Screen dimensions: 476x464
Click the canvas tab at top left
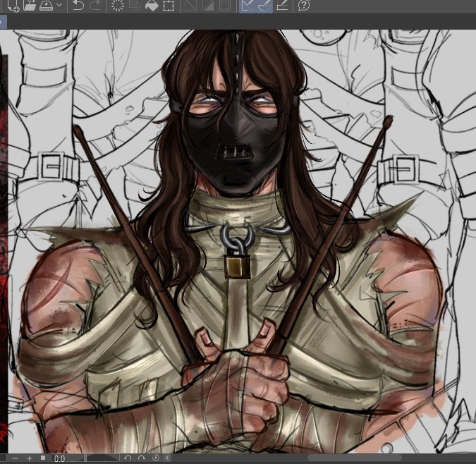pyautogui.click(x=4, y=23)
